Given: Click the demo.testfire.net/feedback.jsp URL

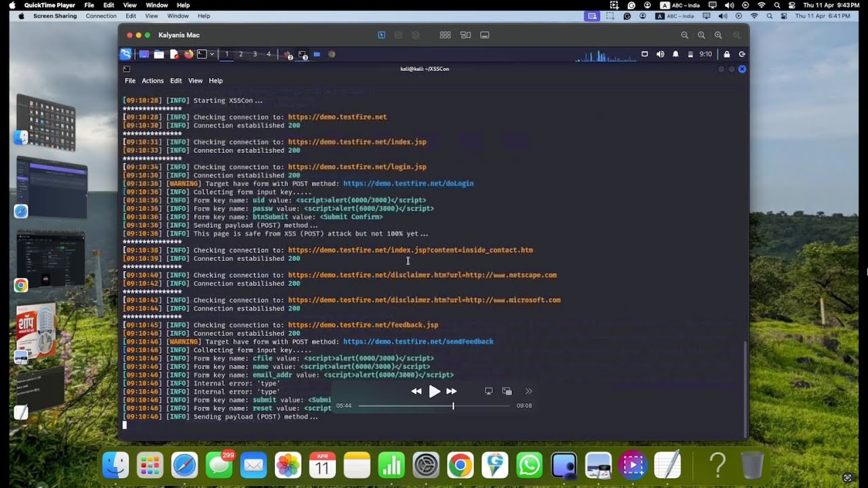Looking at the screenshot, I should [x=363, y=325].
